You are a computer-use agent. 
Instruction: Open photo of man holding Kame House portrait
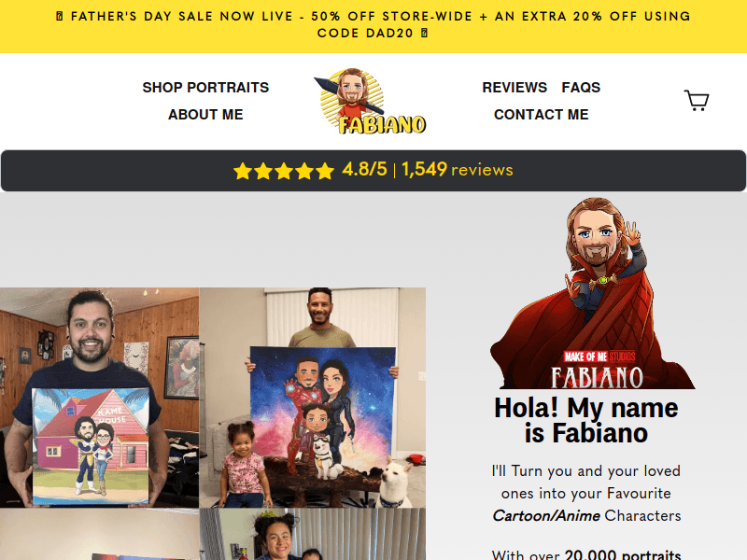(x=99, y=398)
